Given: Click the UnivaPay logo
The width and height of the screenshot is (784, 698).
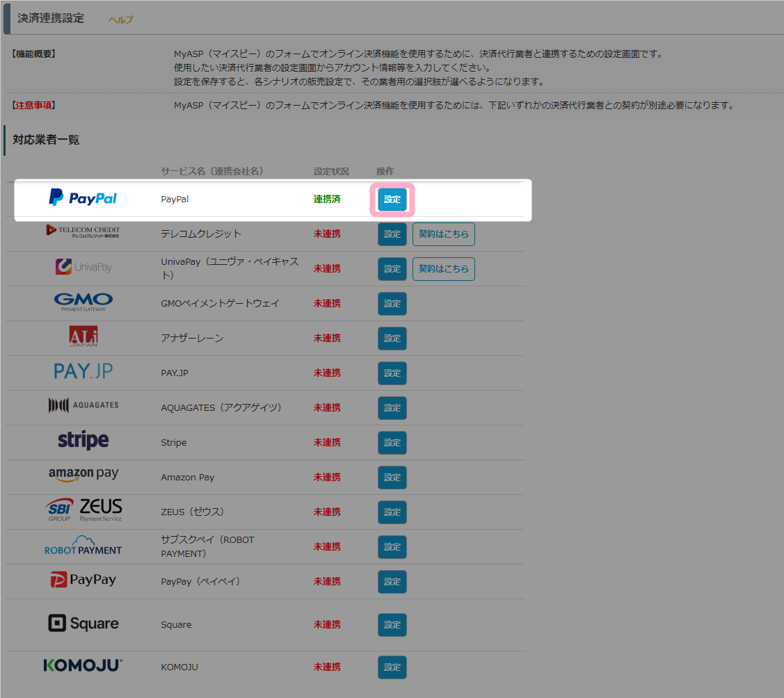Looking at the screenshot, I should [x=83, y=267].
